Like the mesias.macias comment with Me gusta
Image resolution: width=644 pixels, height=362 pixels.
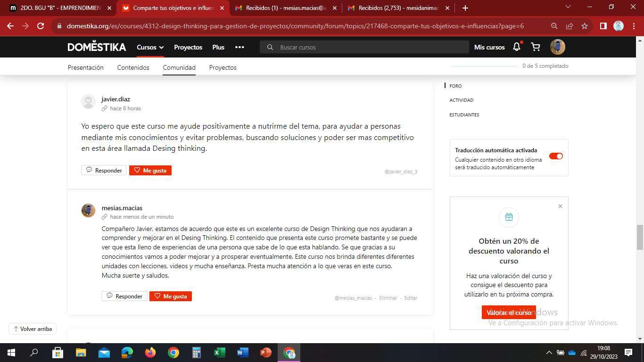click(x=170, y=296)
